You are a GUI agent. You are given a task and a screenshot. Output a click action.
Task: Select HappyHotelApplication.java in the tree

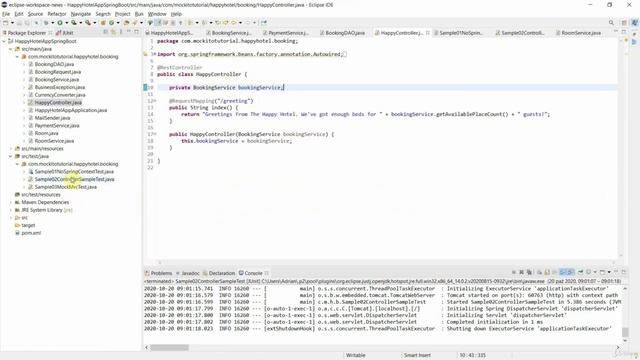pyautogui.click(x=71, y=110)
